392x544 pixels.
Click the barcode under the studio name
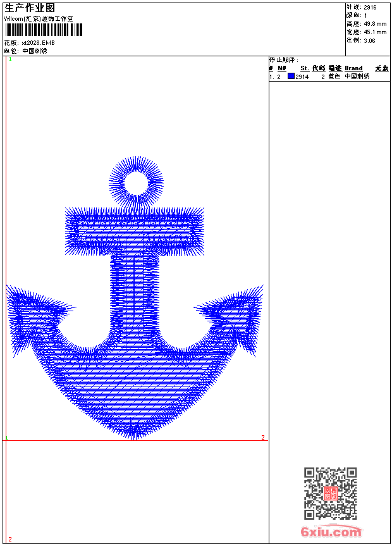coord(44,30)
